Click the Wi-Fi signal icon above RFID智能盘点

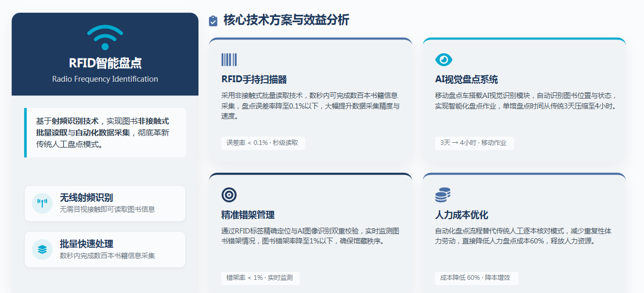(105, 38)
